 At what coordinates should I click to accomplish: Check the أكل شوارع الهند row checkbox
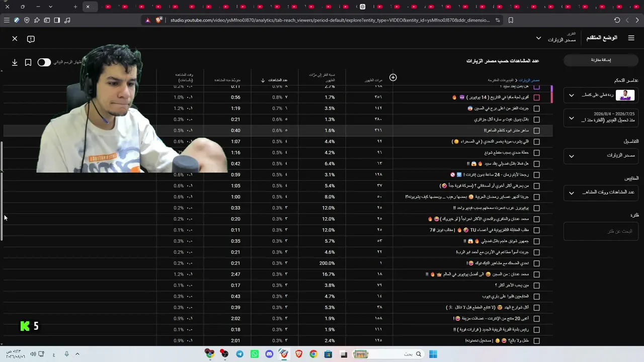[x=537, y=308]
